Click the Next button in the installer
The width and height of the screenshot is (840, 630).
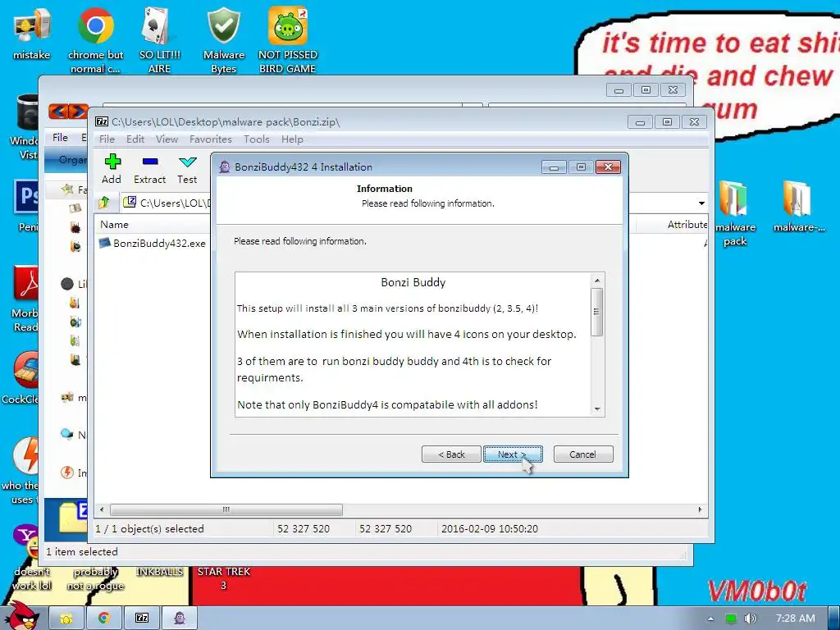click(x=513, y=454)
